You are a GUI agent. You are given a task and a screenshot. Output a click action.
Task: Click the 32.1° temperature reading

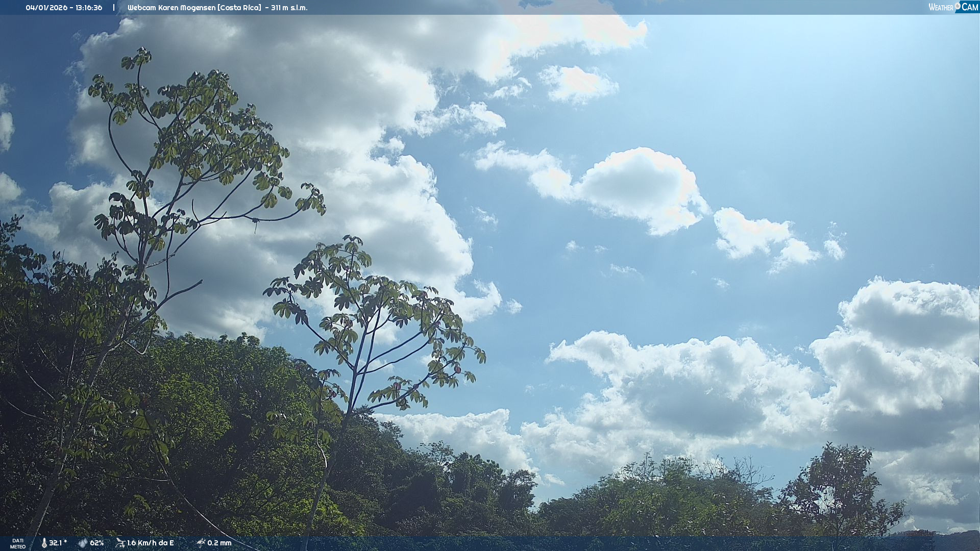(x=58, y=543)
